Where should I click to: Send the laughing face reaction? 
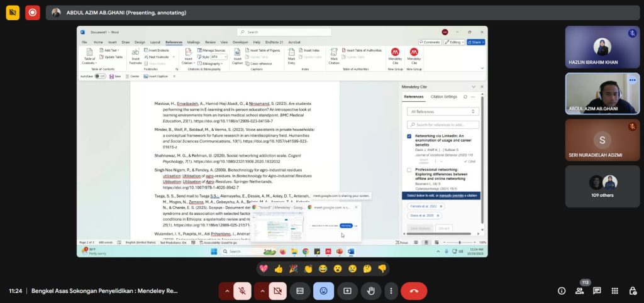pyautogui.click(x=323, y=269)
